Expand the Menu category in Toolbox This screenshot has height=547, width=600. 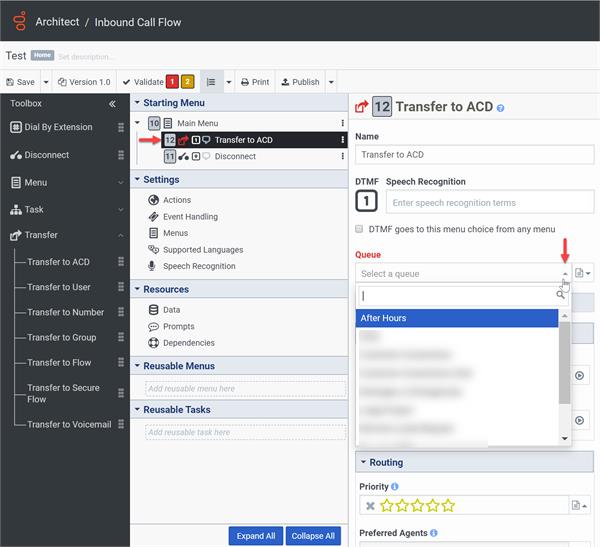pos(121,183)
